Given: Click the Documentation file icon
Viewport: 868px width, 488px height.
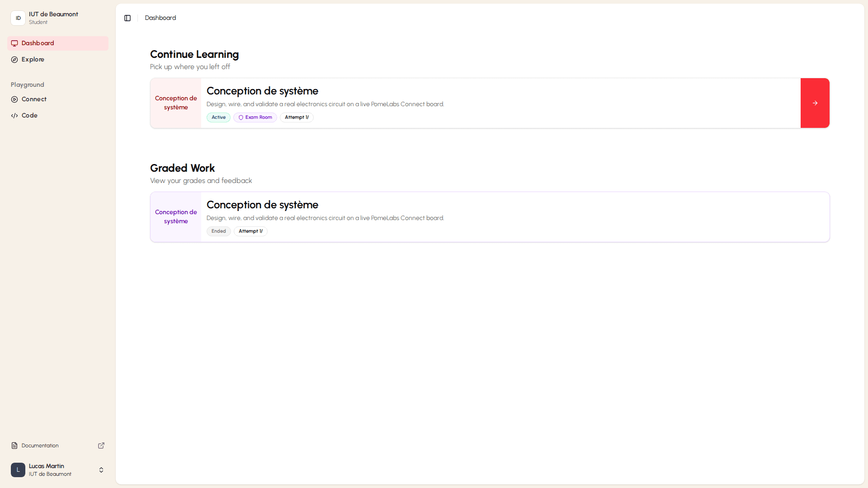Looking at the screenshot, I should pyautogui.click(x=14, y=446).
